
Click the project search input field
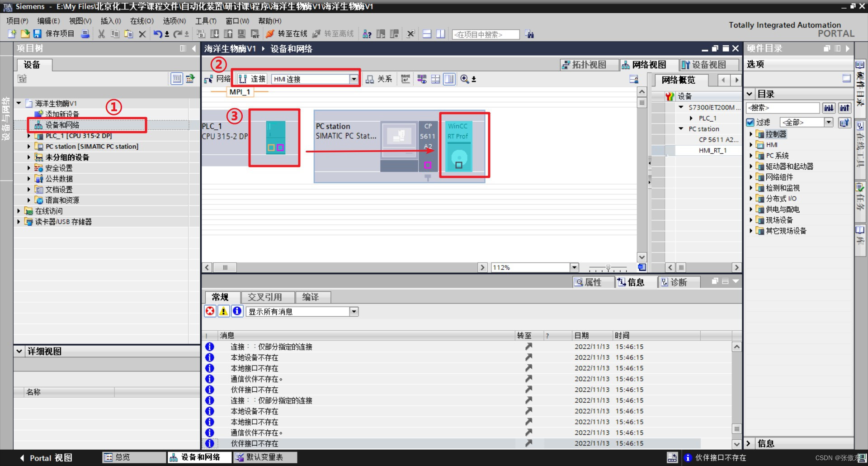tap(486, 34)
